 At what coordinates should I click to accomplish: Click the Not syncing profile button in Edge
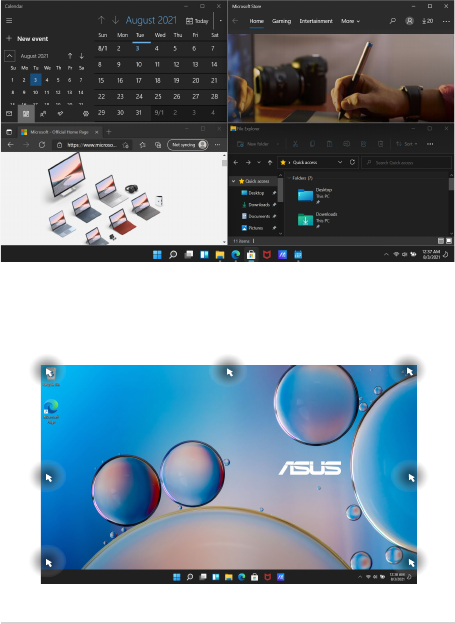(x=188, y=145)
